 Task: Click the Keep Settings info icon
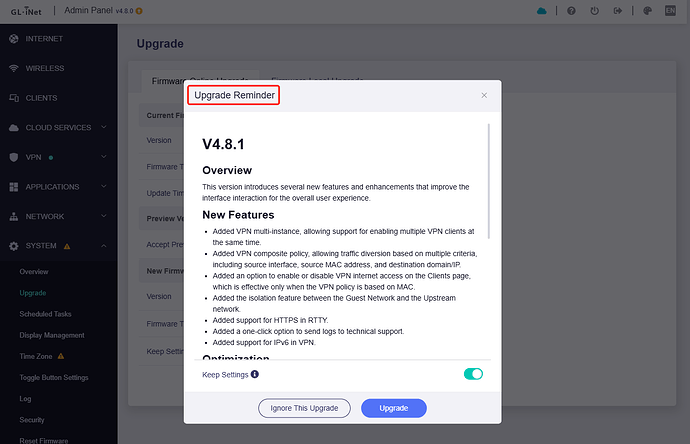pos(255,374)
